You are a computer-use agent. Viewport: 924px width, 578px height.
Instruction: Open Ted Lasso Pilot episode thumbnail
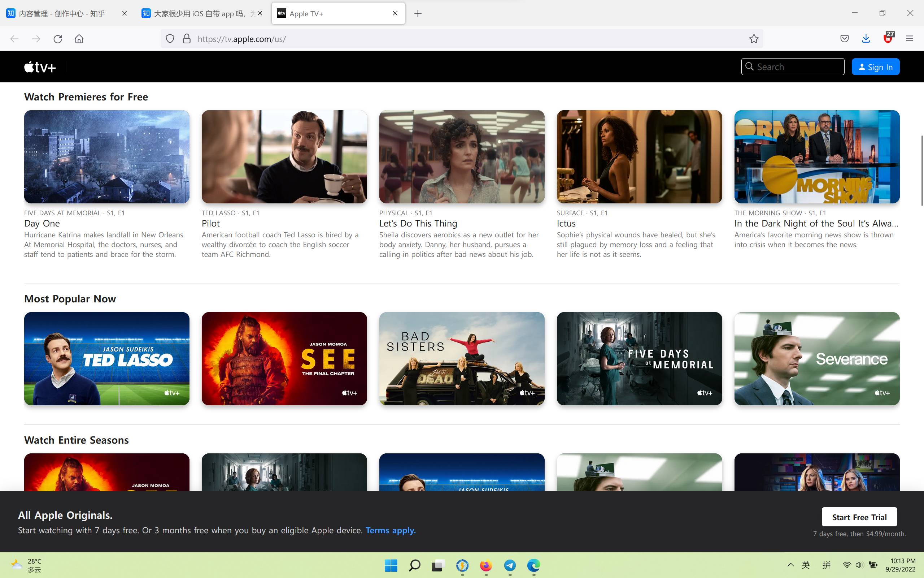[x=284, y=157]
